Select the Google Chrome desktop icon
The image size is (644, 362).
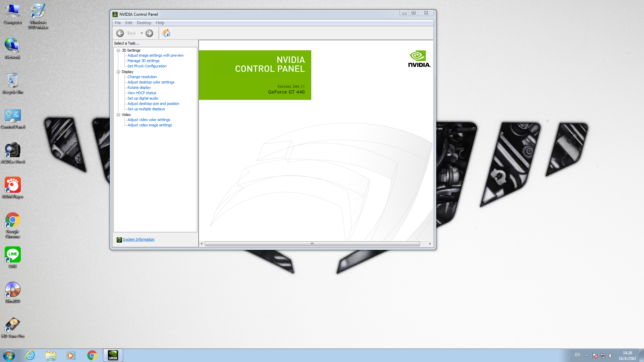click(x=13, y=225)
